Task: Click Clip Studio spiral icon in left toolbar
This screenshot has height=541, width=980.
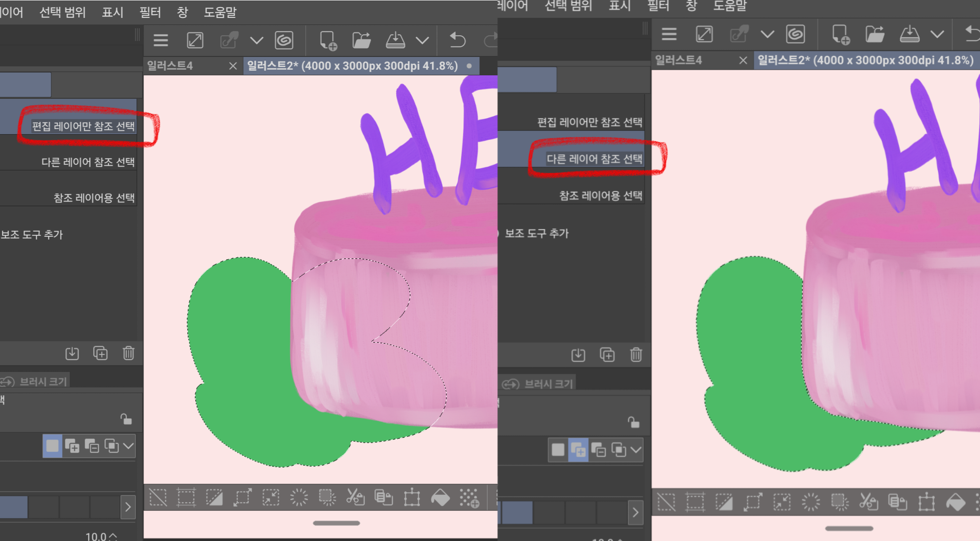Action: [284, 40]
